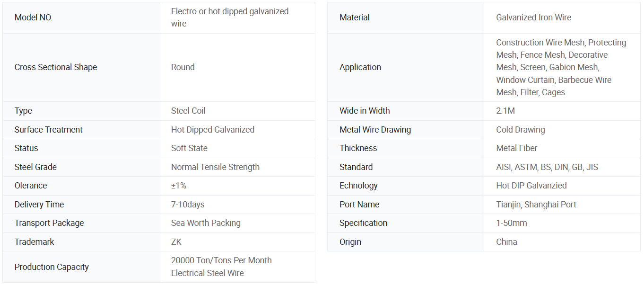644x286 pixels.
Task: Click the Application description listing mesh types
Action: click(561, 67)
